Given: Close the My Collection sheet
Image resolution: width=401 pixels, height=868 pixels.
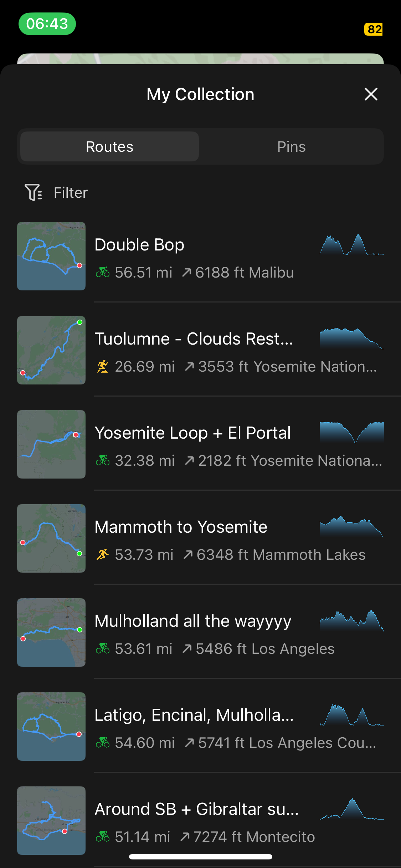Looking at the screenshot, I should coord(371,94).
